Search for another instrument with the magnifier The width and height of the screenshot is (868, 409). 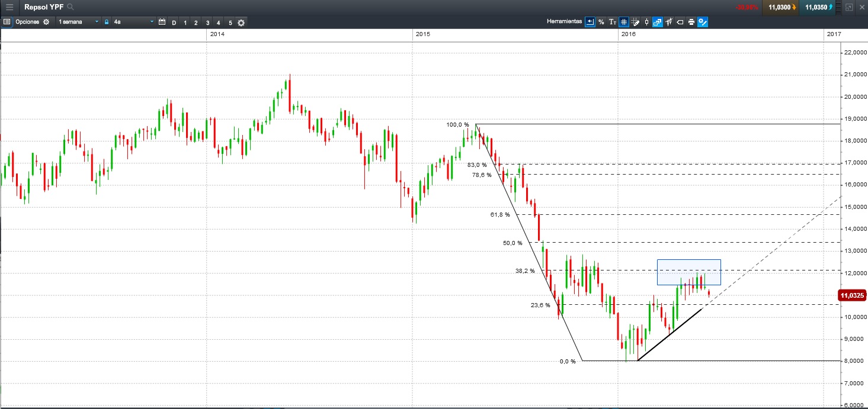point(71,7)
